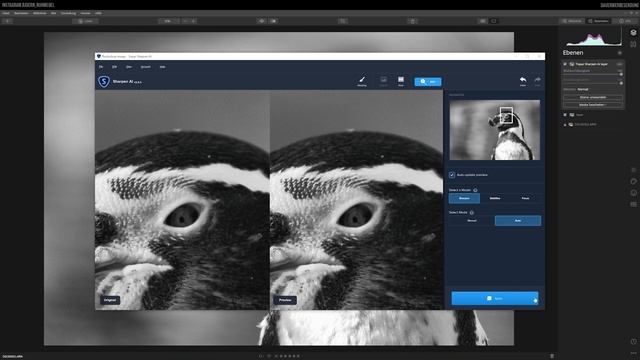Open the palette icon in the right sidebar
This screenshot has height=360, width=640.
click(633, 181)
